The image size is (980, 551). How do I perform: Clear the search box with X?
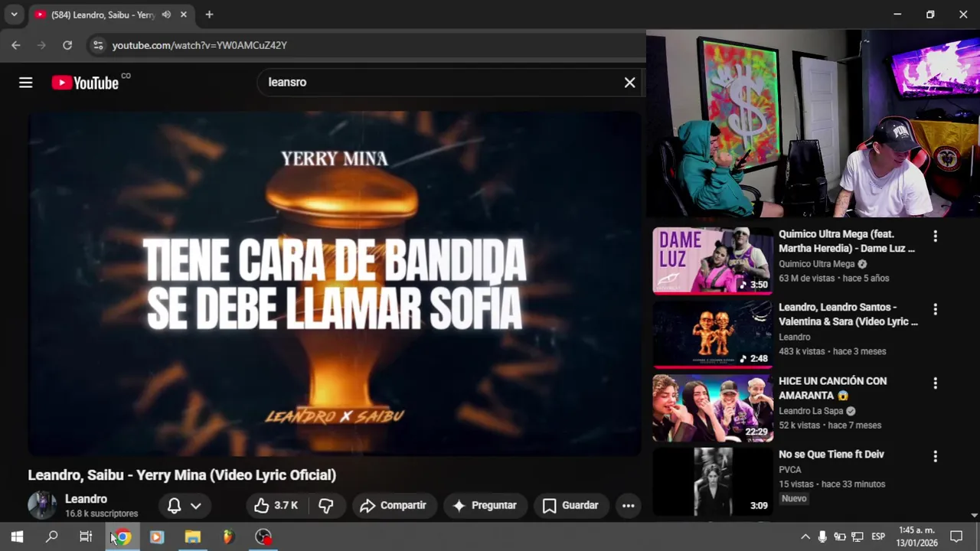click(629, 83)
